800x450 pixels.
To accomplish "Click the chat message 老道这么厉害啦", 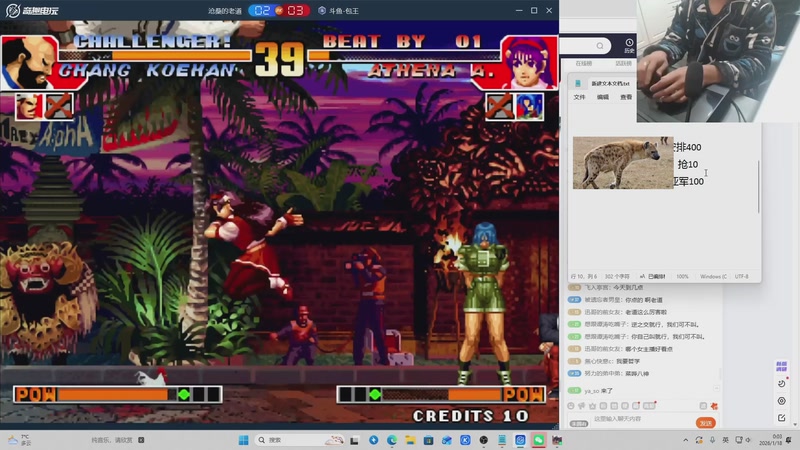I will [645, 312].
